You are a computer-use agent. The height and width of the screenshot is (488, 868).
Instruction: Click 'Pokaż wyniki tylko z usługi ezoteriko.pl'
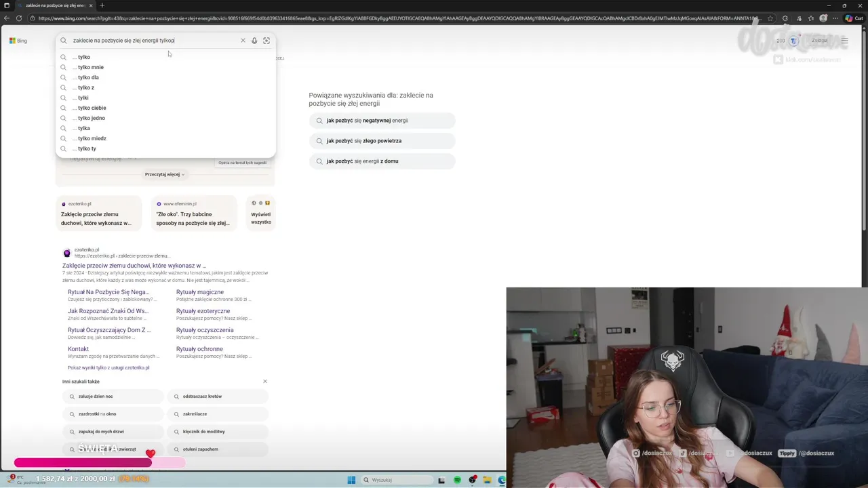pos(108,367)
